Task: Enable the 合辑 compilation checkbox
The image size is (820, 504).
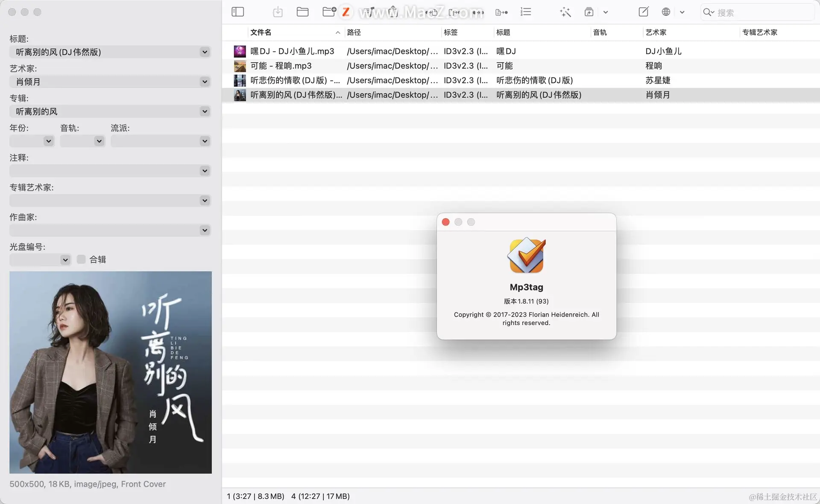Action: pos(81,259)
